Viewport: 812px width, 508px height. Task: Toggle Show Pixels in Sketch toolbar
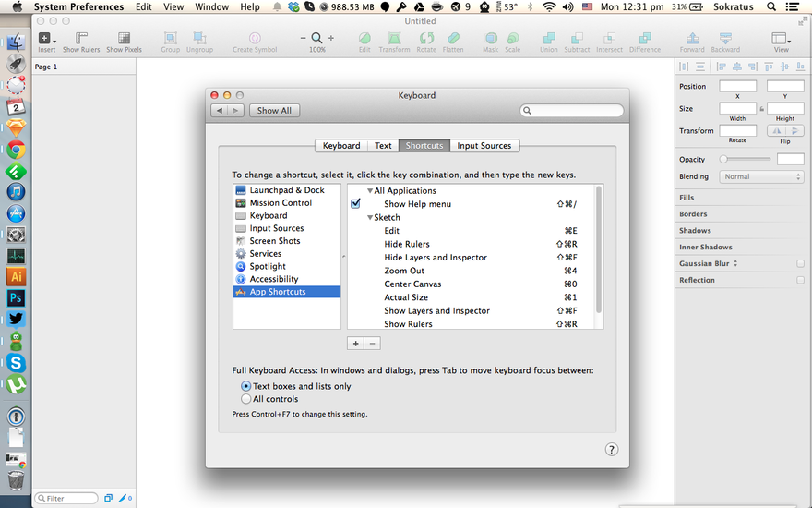[x=124, y=42]
